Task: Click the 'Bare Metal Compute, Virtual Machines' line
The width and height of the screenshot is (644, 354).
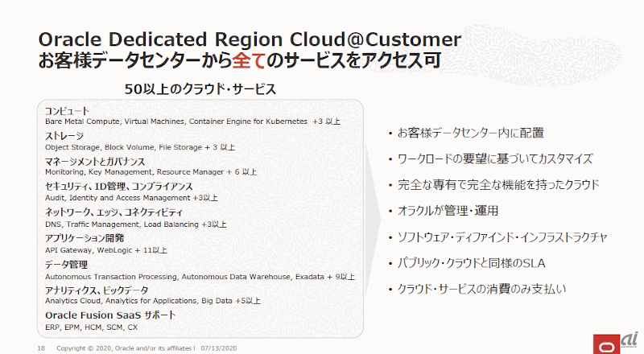Action: [x=192, y=121]
